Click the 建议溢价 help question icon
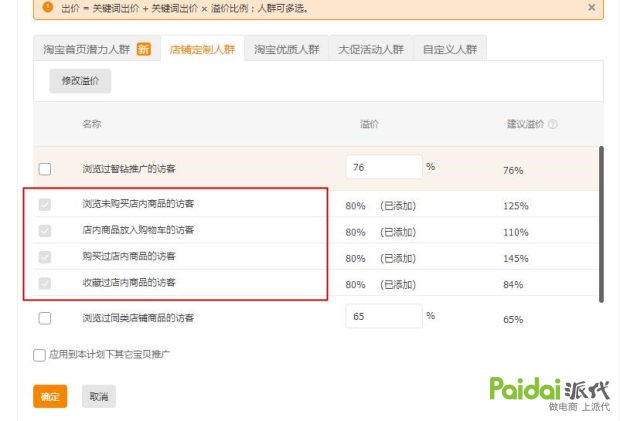Image resolution: width=620 pixels, height=421 pixels. [x=553, y=124]
